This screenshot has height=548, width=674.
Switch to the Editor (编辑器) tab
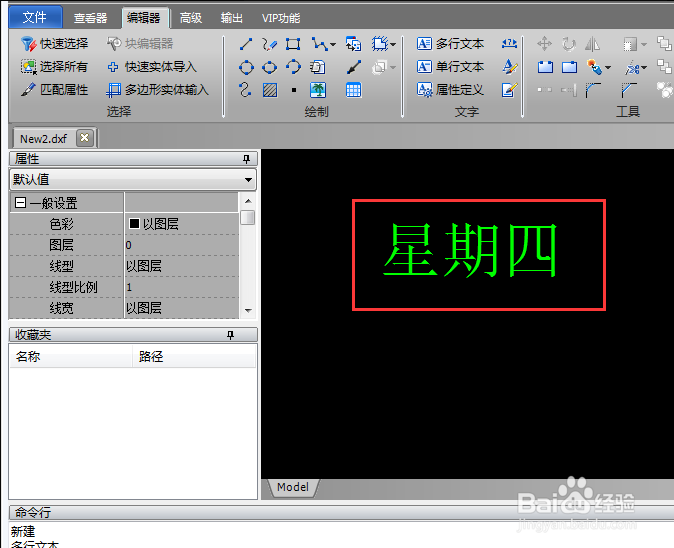(x=144, y=18)
